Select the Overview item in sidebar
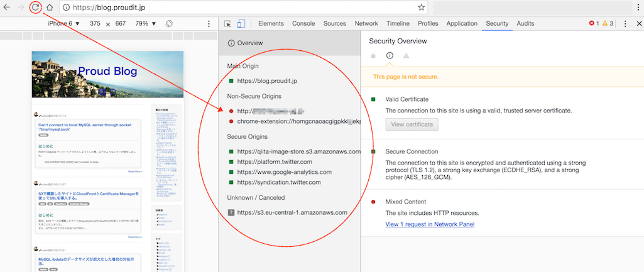Screen dimensions: 644x272 point(290,43)
